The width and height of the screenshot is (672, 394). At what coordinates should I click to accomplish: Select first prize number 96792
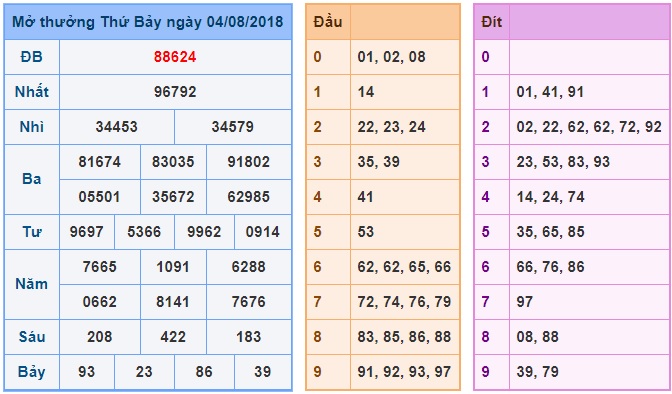pos(175,92)
